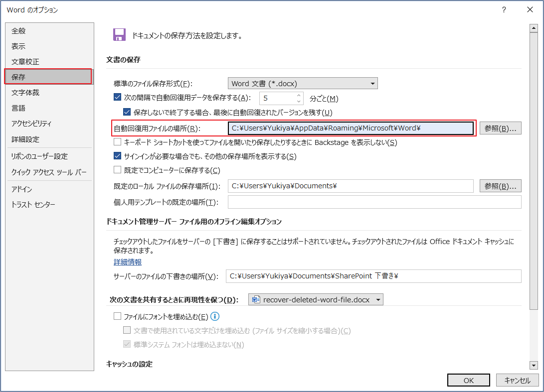This screenshot has width=544, height=392.
Task: Click the OK button
Action: click(468, 380)
